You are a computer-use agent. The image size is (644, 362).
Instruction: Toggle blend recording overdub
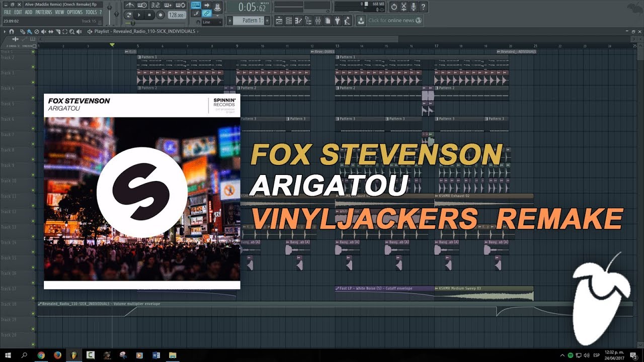click(168, 5)
